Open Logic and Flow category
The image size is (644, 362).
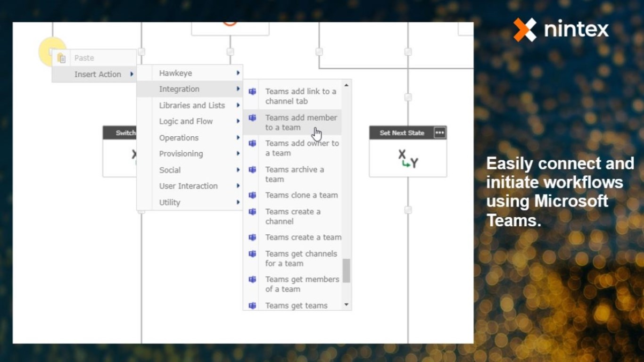(190, 121)
